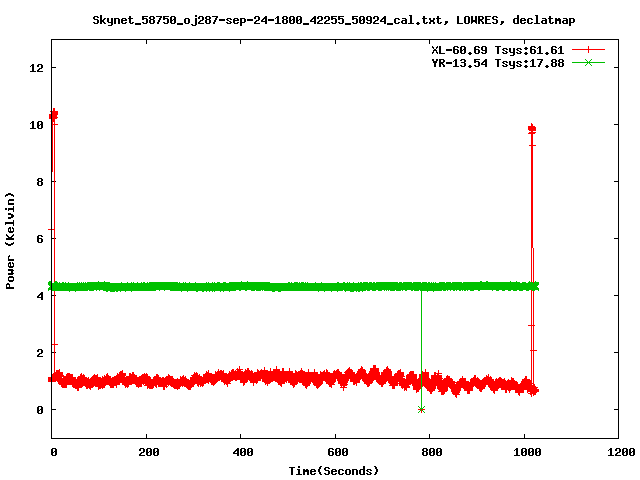Click the red spike peak near 1000 seconds
This screenshot has height=480, width=640.
click(532, 129)
